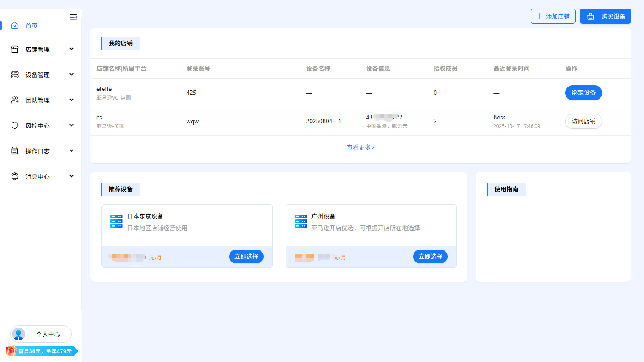Click the 添加店铺 button
Screen dimensions: 644x362
553,16
